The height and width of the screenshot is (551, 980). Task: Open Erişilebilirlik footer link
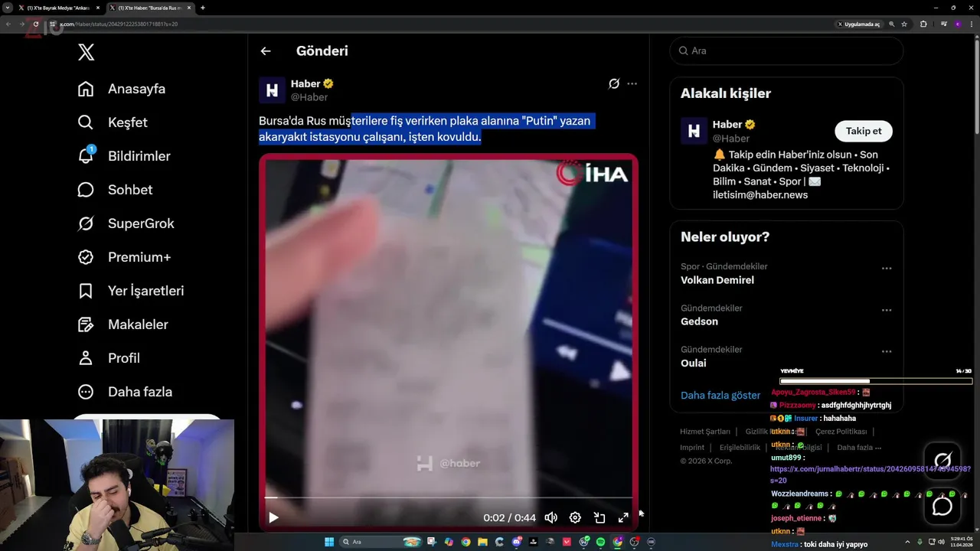[740, 448]
